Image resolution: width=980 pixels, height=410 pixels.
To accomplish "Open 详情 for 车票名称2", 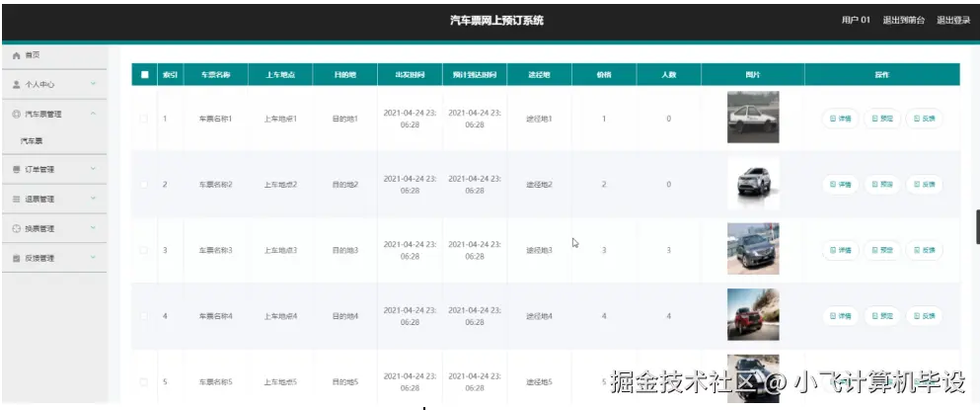I will click(840, 184).
